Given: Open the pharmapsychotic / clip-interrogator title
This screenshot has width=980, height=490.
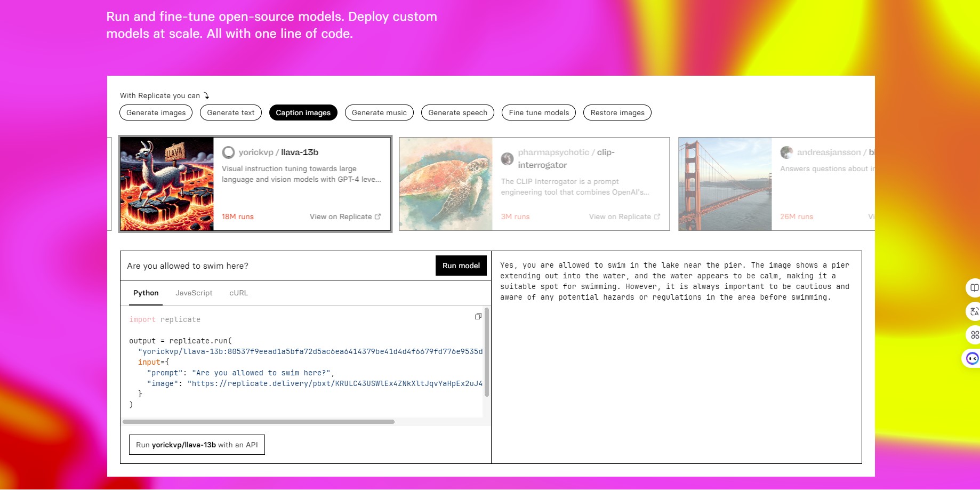Looking at the screenshot, I should click(x=566, y=158).
